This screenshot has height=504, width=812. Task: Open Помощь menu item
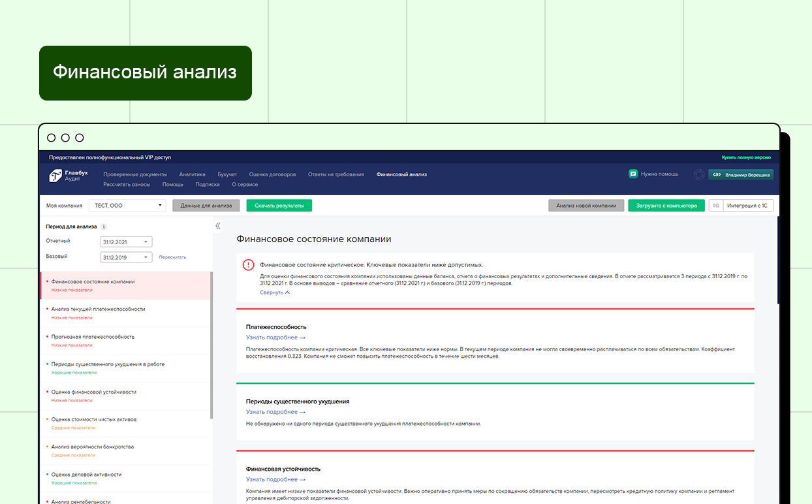point(173,184)
